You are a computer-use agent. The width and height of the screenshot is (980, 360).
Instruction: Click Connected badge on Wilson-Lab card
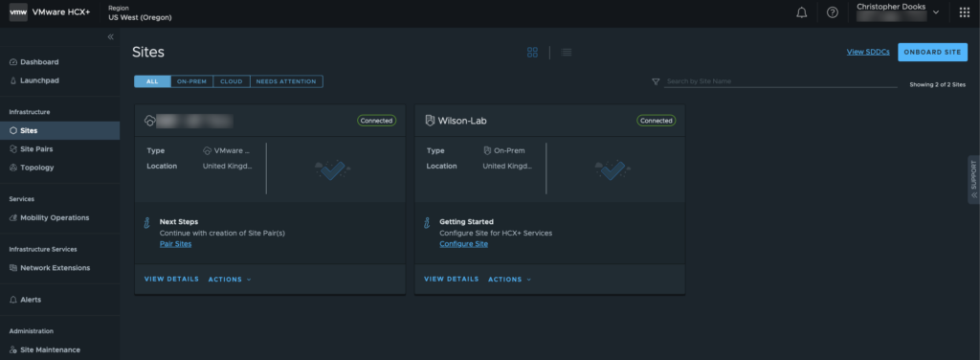point(657,121)
